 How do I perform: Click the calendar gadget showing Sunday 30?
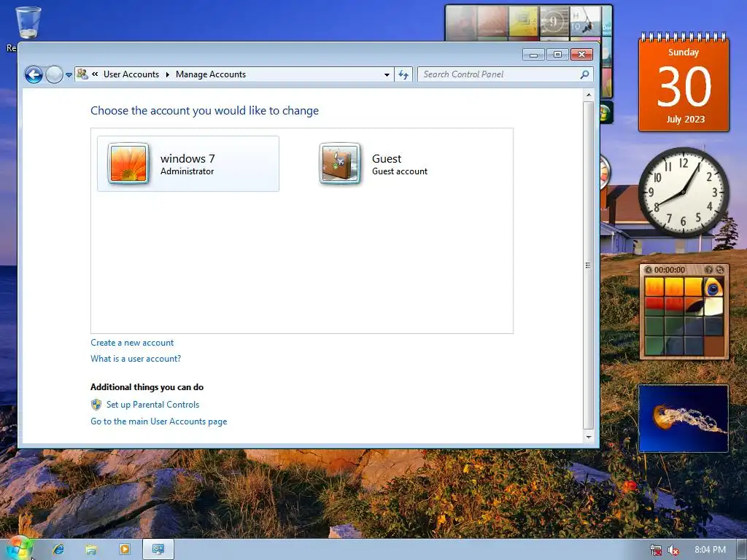click(x=684, y=83)
